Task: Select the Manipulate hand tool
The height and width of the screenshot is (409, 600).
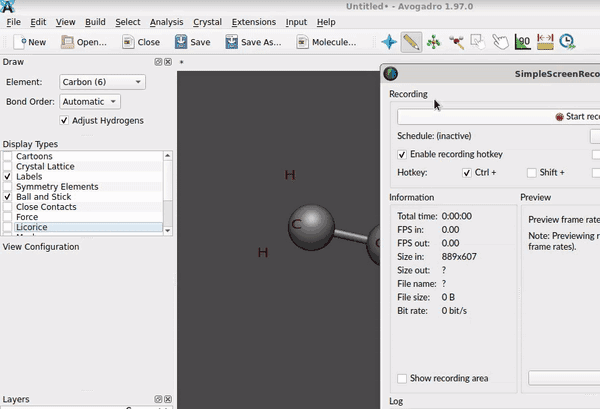Action: [500, 42]
